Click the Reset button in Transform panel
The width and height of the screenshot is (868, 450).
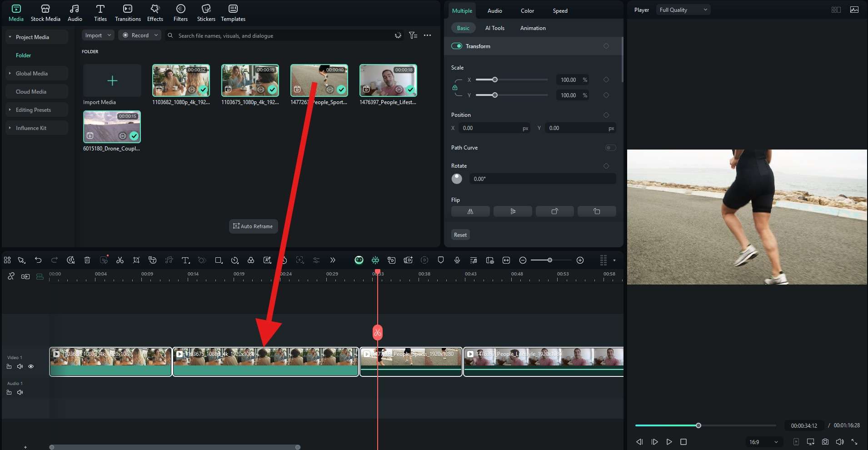click(460, 235)
